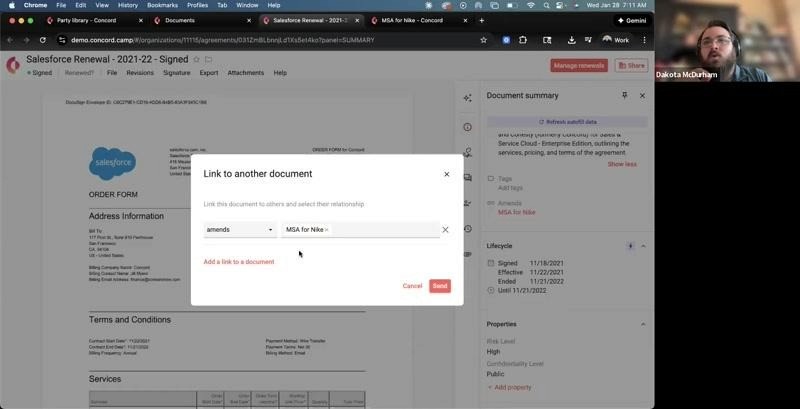The height and width of the screenshot is (409, 800).
Task: Click Refresh autofill data
Action: tap(567, 122)
